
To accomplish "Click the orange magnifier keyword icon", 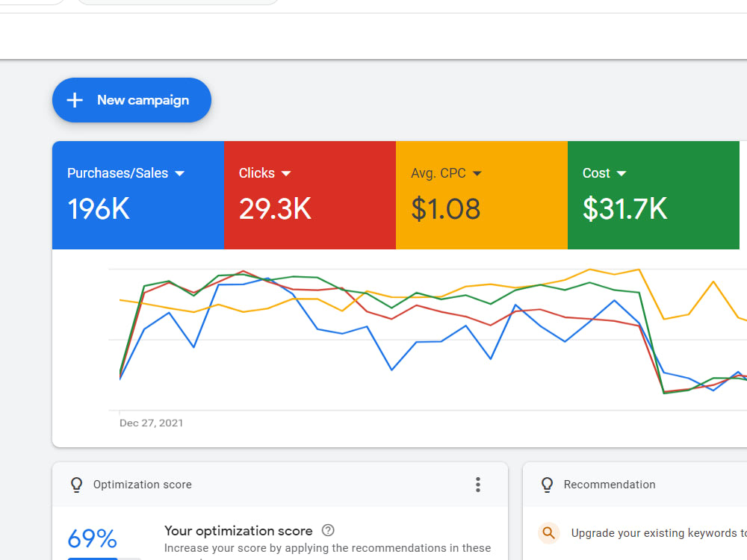I will 548,533.
